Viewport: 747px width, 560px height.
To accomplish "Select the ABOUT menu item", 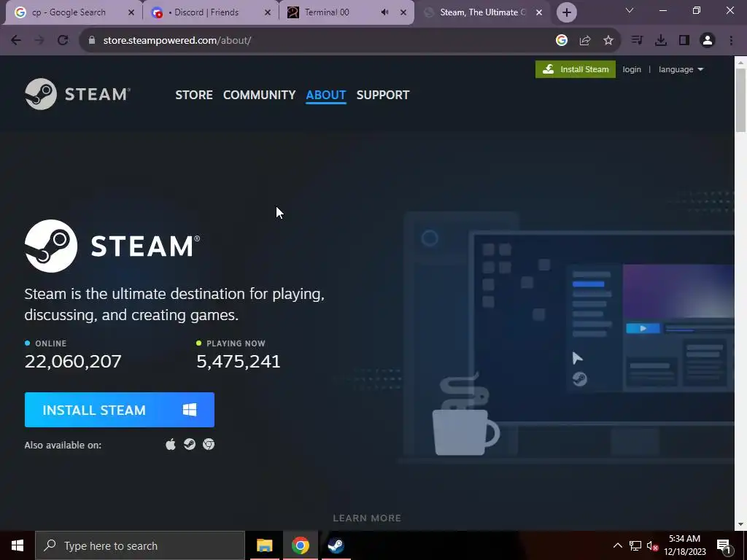I will coord(326,95).
